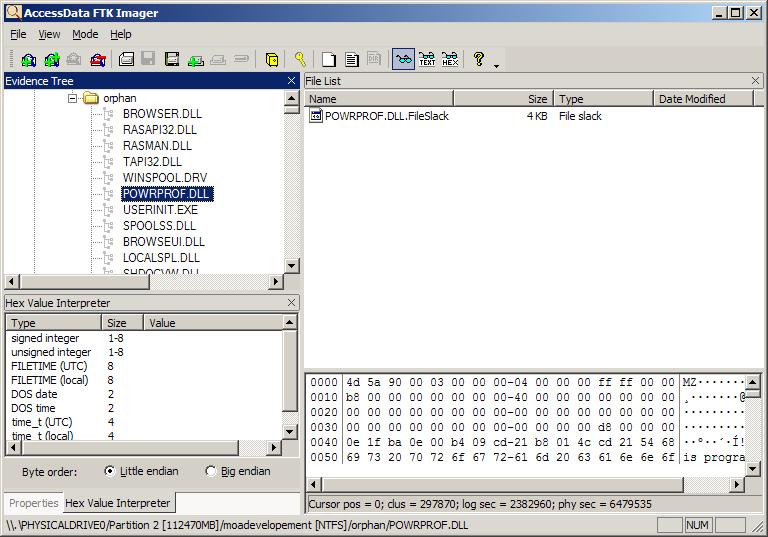Image resolution: width=768 pixels, height=537 pixels.
Task: Click the node icon beside BROWSER.DLL
Action: pos(108,114)
